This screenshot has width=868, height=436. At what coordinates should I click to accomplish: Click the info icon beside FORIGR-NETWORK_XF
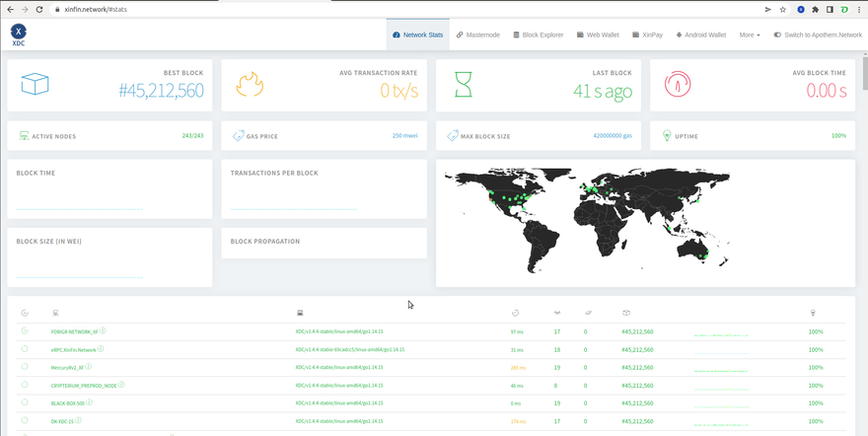103,331
